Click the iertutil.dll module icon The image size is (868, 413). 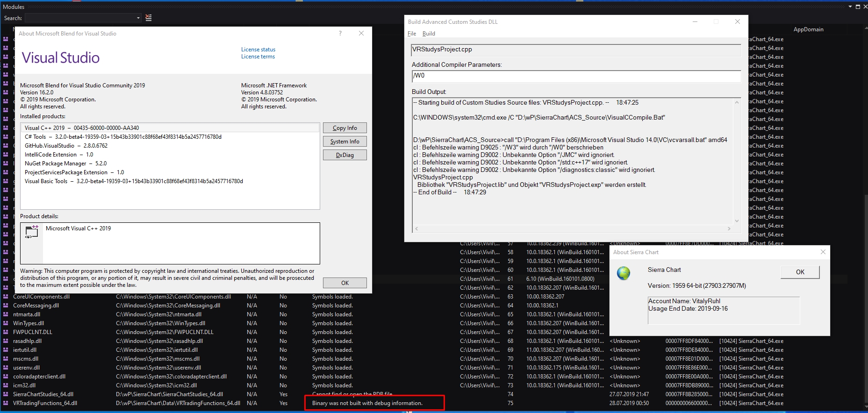pos(6,350)
